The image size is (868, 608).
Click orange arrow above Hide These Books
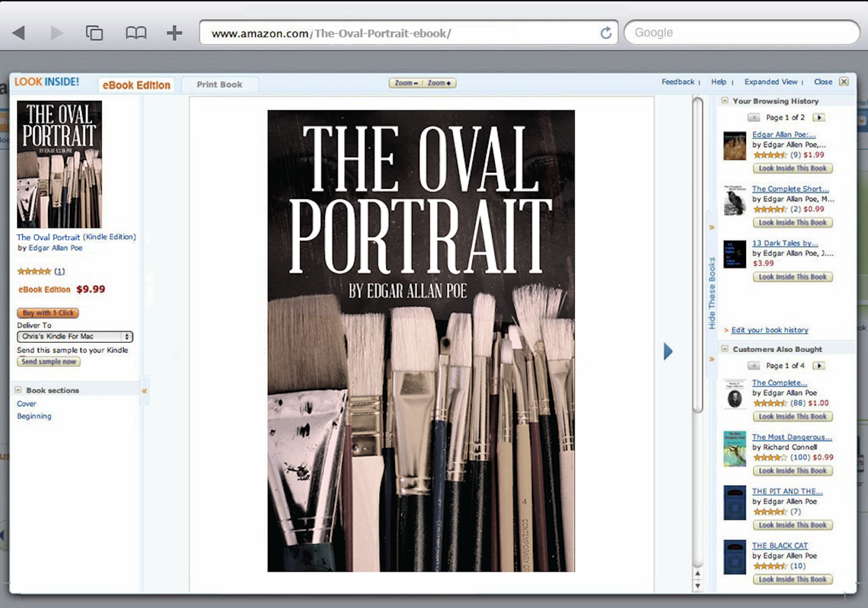pos(712,227)
